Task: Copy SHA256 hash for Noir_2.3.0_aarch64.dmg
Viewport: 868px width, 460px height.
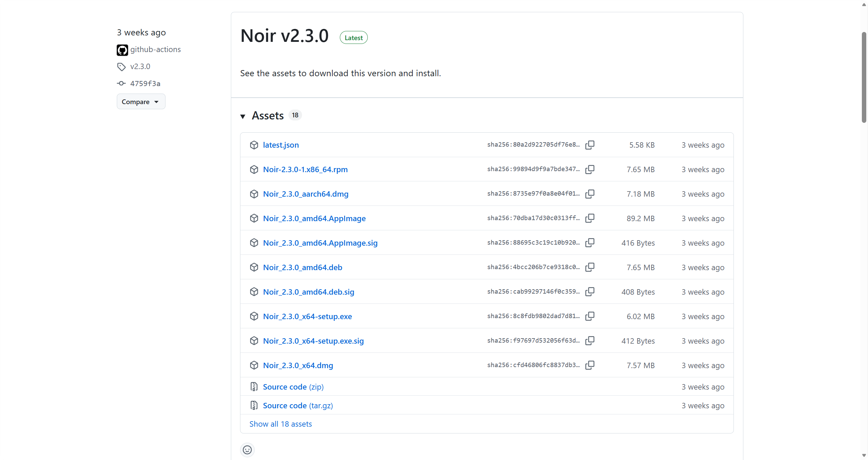Action: coord(590,194)
